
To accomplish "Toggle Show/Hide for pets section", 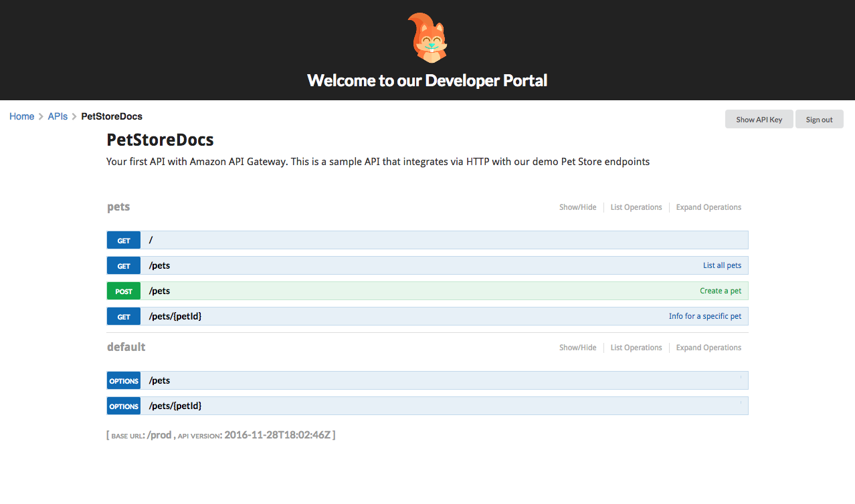I will pyautogui.click(x=577, y=207).
